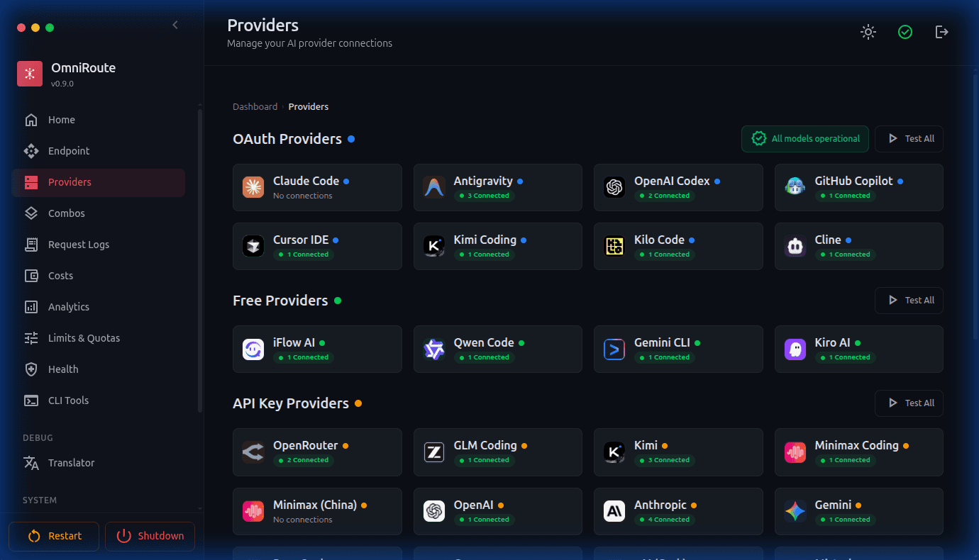Open the OpenAI Codex provider icon
This screenshot has height=560, width=979.
[x=614, y=187]
